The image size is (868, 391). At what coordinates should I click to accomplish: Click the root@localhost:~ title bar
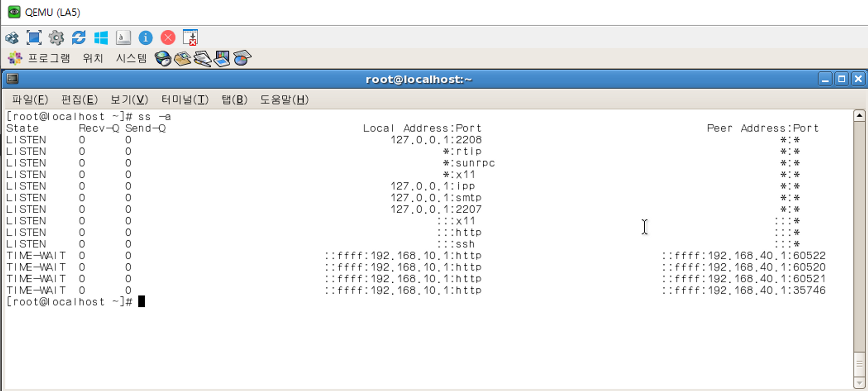click(x=419, y=79)
